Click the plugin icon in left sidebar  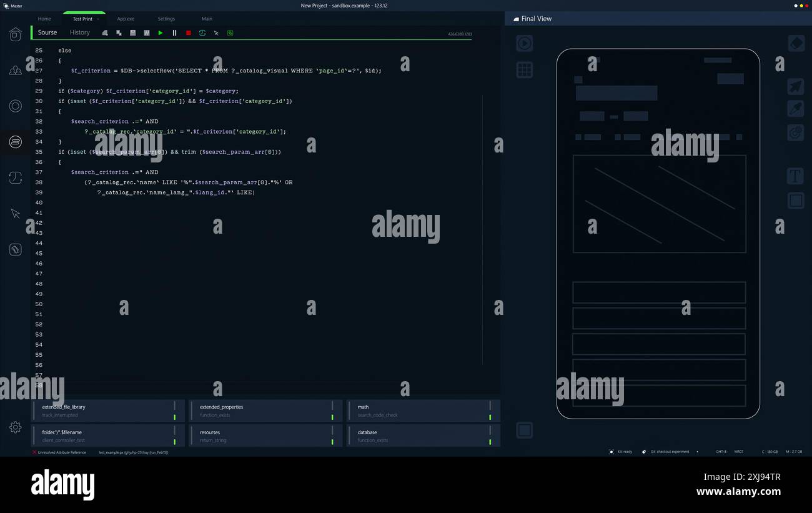[16, 250]
